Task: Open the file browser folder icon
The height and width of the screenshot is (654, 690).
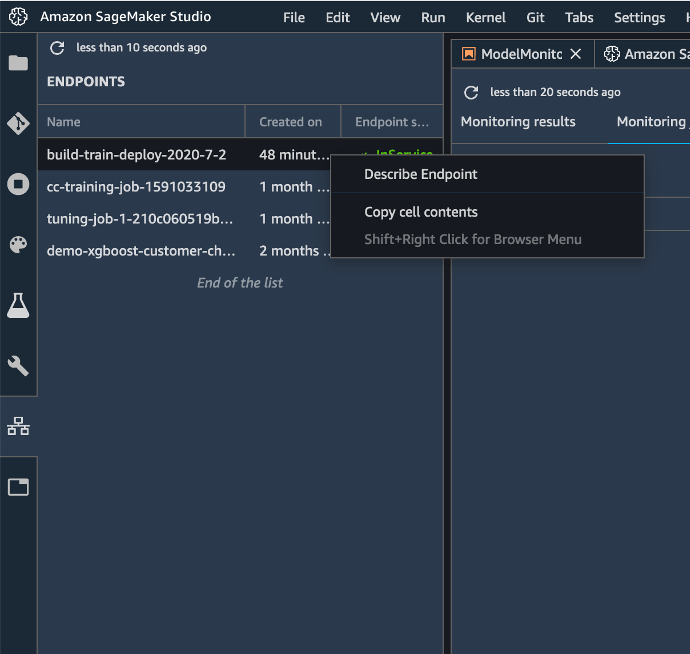Action: pos(18,63)
